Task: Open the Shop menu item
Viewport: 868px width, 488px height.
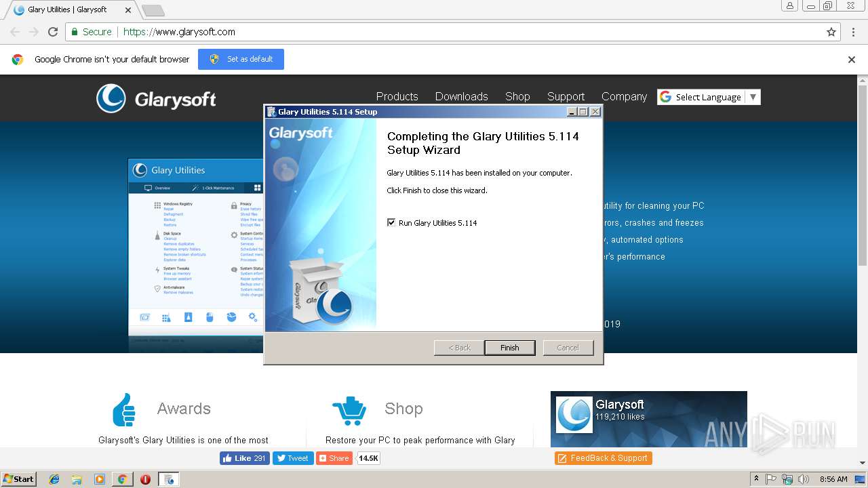Action: coord(517,96)
